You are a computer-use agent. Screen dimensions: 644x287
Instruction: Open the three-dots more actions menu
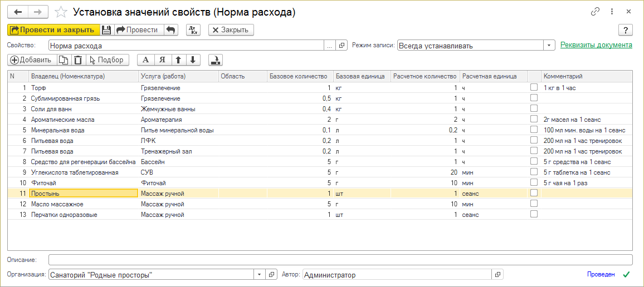tap(612, 12)
